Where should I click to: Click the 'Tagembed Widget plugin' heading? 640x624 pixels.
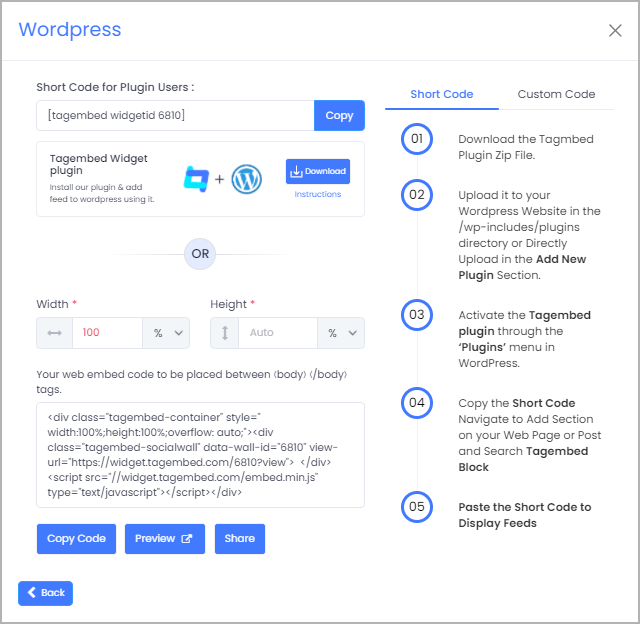[x=98, y=164]
